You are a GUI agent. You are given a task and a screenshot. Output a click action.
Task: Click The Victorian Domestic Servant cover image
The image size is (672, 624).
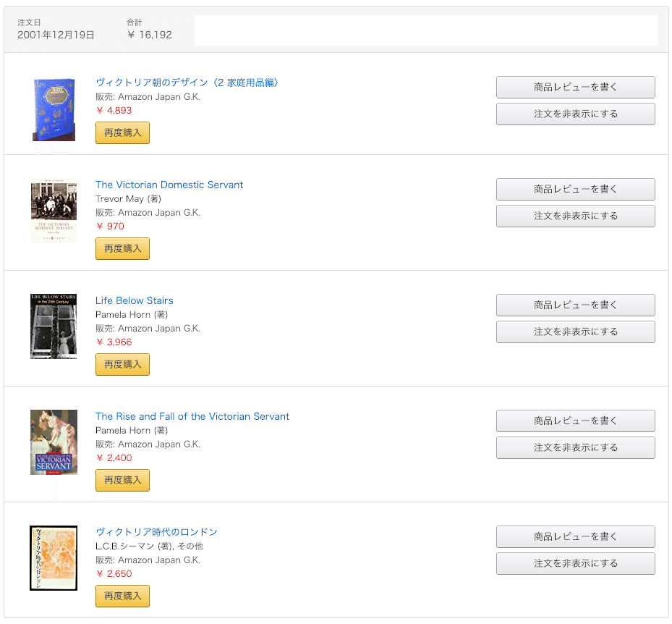[54, 211]
